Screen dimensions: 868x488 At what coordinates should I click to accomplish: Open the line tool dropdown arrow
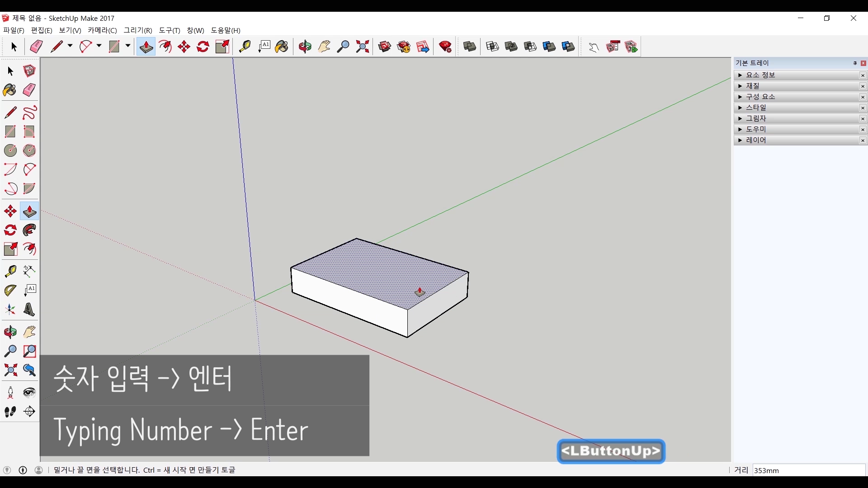click(x=70, y=46)
